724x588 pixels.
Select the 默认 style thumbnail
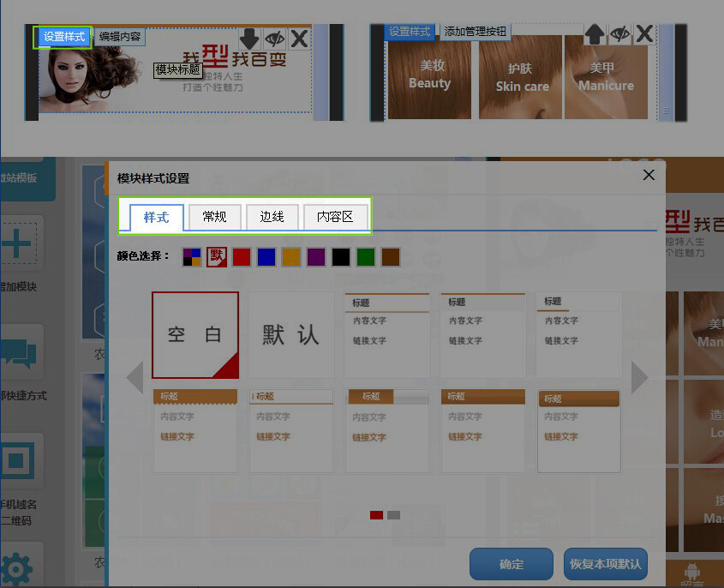pos(291,334)
